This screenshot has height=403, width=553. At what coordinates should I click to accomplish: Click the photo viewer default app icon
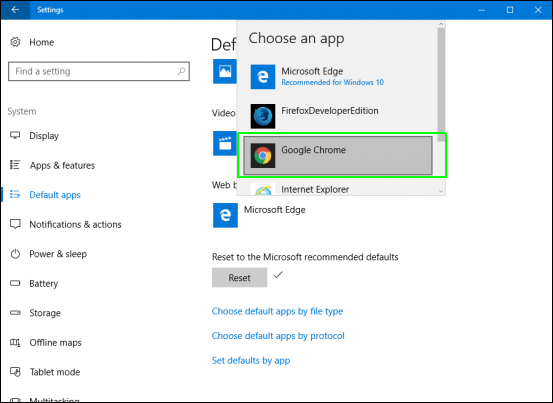pos(225,72)
